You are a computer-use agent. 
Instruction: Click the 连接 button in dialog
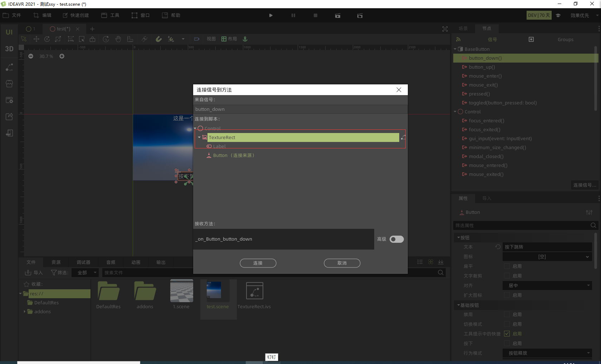click(258, 263)
